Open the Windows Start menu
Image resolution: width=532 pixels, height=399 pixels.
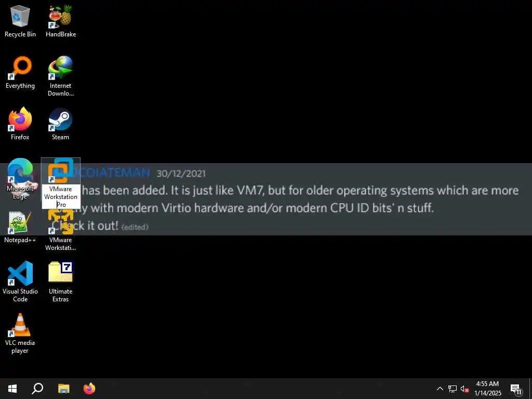click(12, 389)
